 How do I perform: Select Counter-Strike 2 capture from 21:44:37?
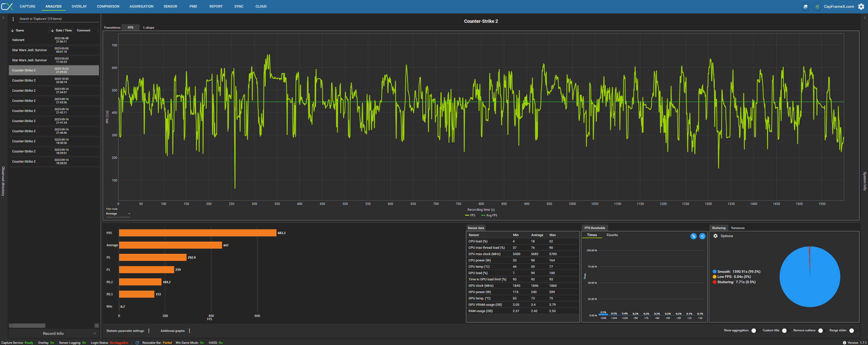(x=54, y=90)
